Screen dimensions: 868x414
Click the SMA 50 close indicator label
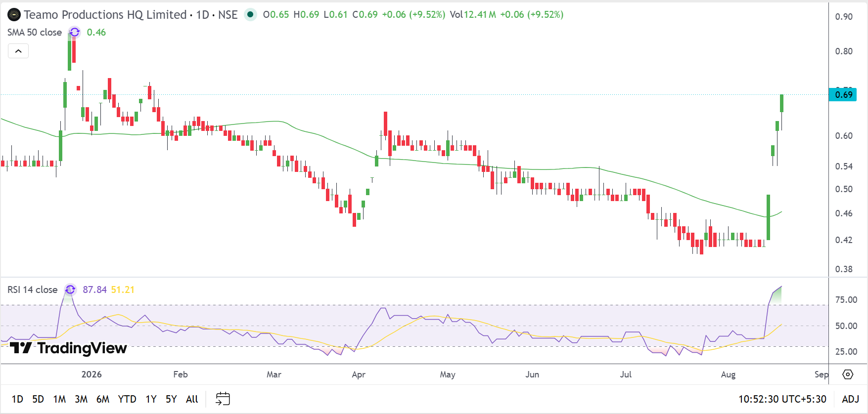click(35, 32)
